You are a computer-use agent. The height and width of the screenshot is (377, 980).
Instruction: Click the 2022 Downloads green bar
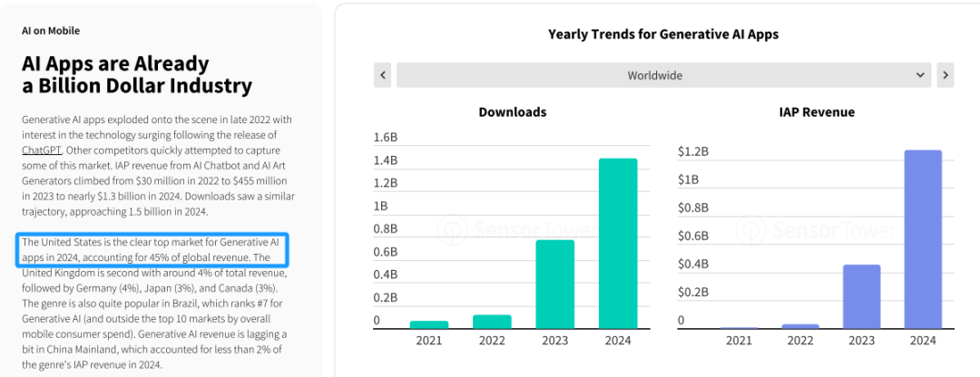(x=492, y=321)
